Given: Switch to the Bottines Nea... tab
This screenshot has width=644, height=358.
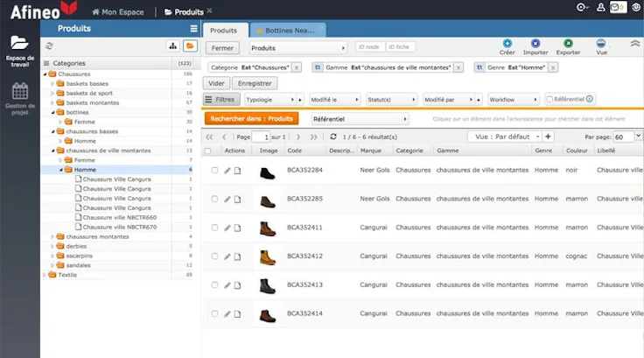Looking at the screenshot, I should click(x=289, y=31).
